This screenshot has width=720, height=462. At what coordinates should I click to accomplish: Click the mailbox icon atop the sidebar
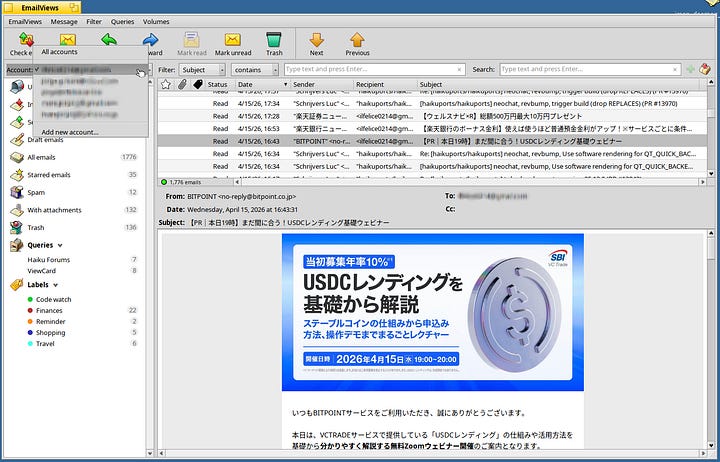(17, 86)
